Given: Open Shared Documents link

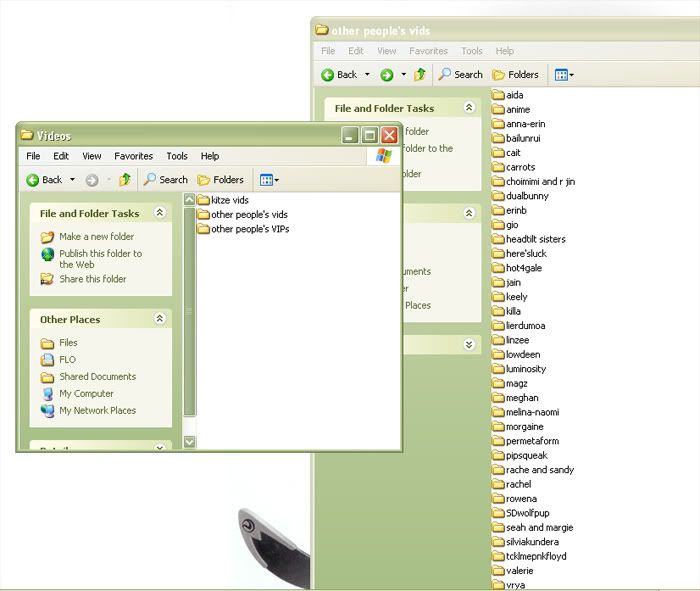Looking at the screenshot, I should [97, 377].
